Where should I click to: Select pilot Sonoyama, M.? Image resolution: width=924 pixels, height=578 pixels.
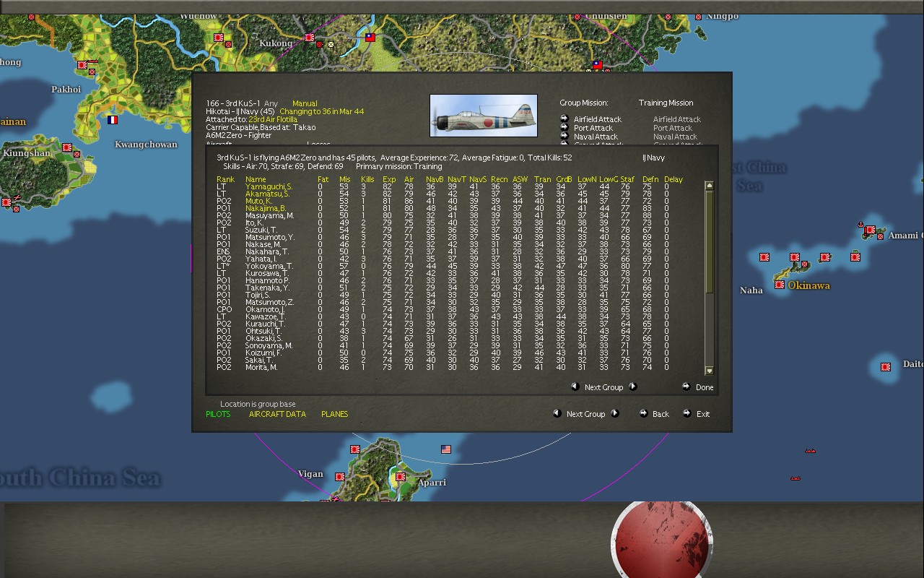[x=269, y=345]
